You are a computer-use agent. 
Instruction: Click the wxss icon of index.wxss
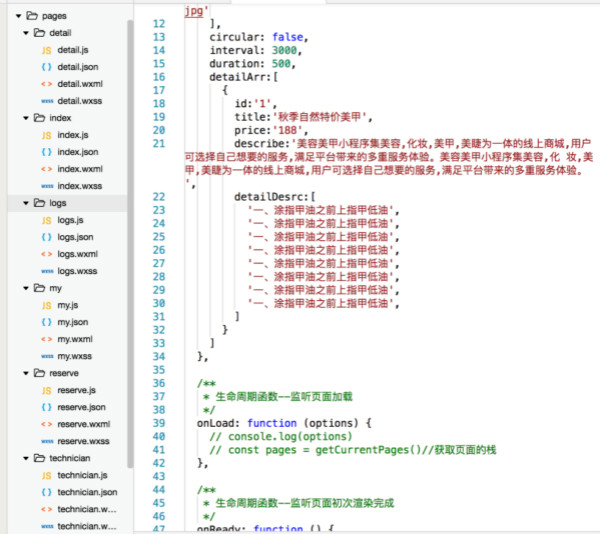point(47,186)
